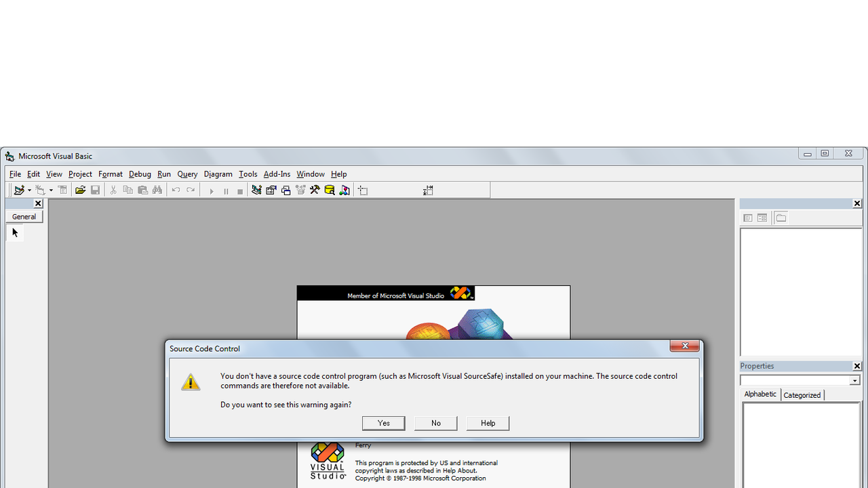Open the Project menu
Screen dimensions: 868x488
point(80,174)
